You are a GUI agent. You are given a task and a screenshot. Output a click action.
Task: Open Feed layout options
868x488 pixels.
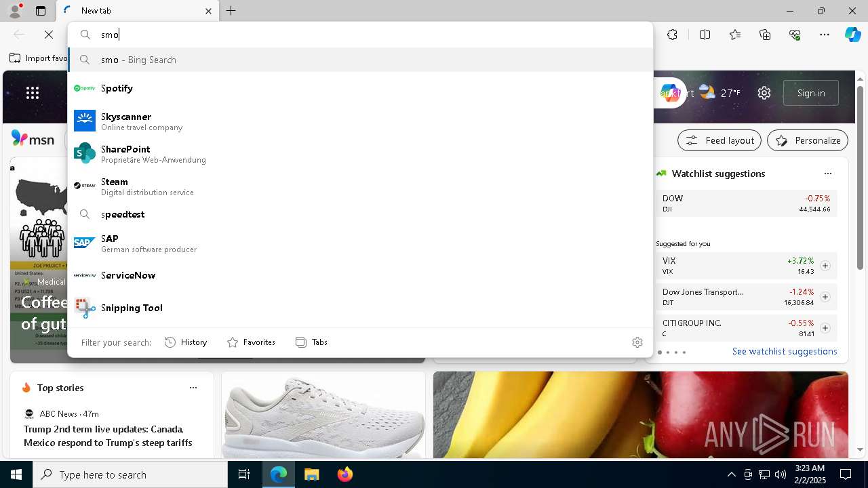pos(720,140)
